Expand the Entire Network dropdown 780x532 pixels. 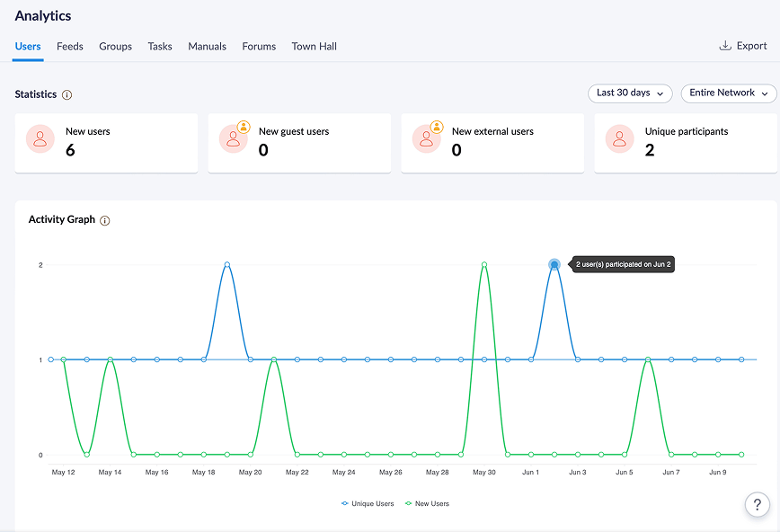pyautogui.click(x=729, y=93)
